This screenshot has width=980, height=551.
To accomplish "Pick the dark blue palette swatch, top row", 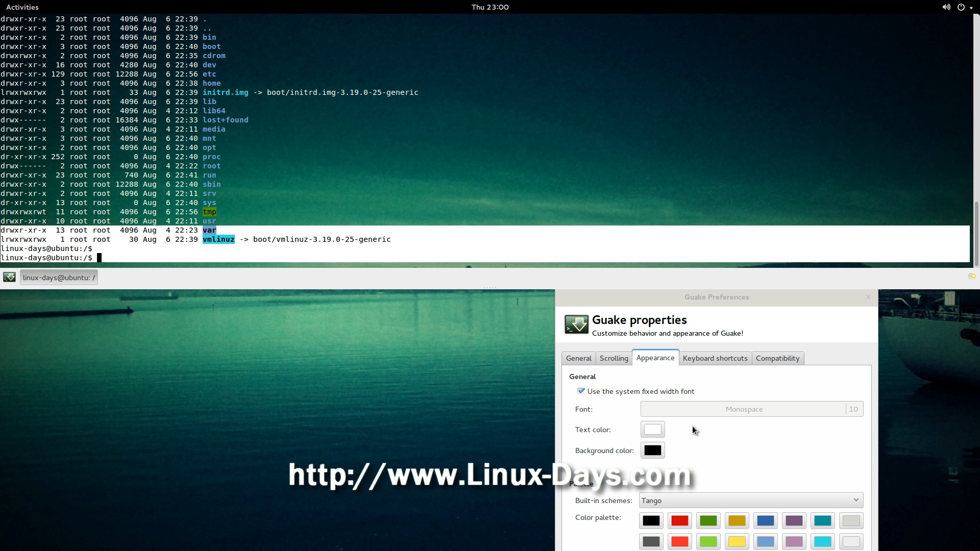I will pyautogui.click(x=765, y=521).
